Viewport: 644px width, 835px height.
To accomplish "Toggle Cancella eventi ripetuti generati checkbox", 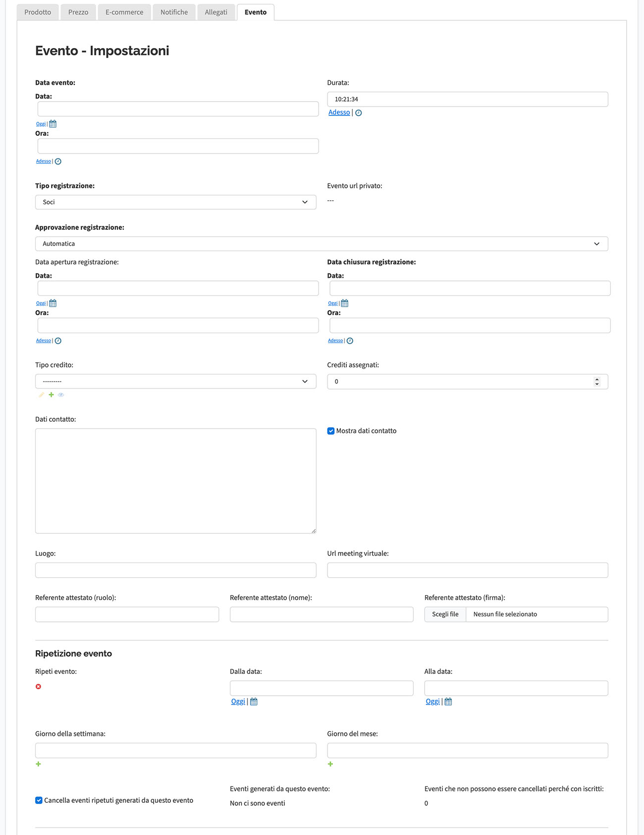I will point(39,800).
